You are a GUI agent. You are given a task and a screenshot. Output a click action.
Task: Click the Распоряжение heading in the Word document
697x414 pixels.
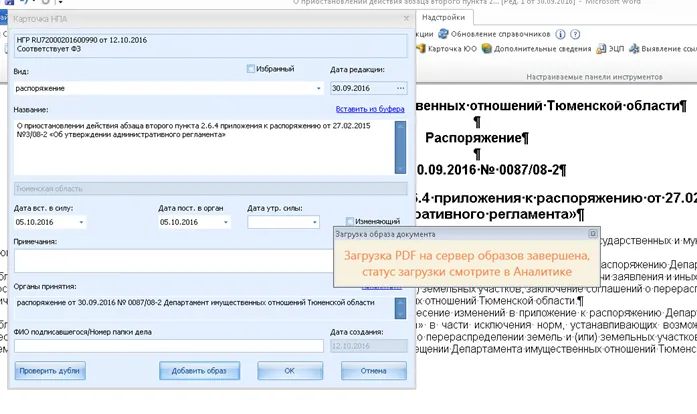473,138
